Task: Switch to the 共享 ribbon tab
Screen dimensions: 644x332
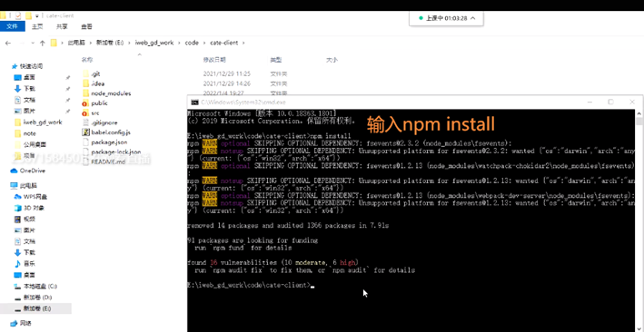Action: (x=62, y=26)
